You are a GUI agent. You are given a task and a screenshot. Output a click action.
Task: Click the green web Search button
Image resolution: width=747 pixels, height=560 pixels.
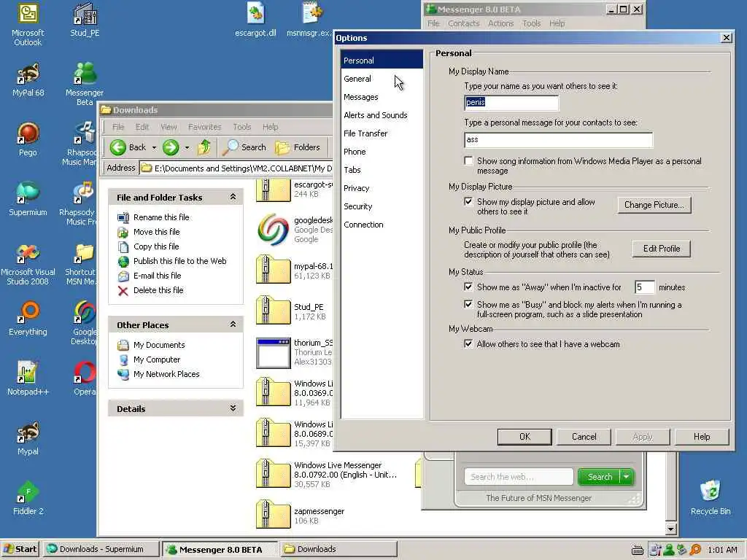(600, 477)
